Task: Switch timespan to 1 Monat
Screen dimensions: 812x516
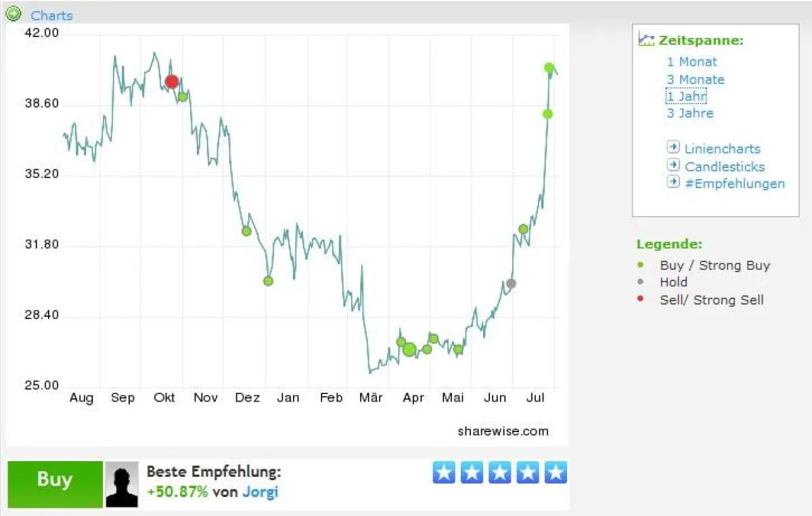Action: tap(692, 62)
